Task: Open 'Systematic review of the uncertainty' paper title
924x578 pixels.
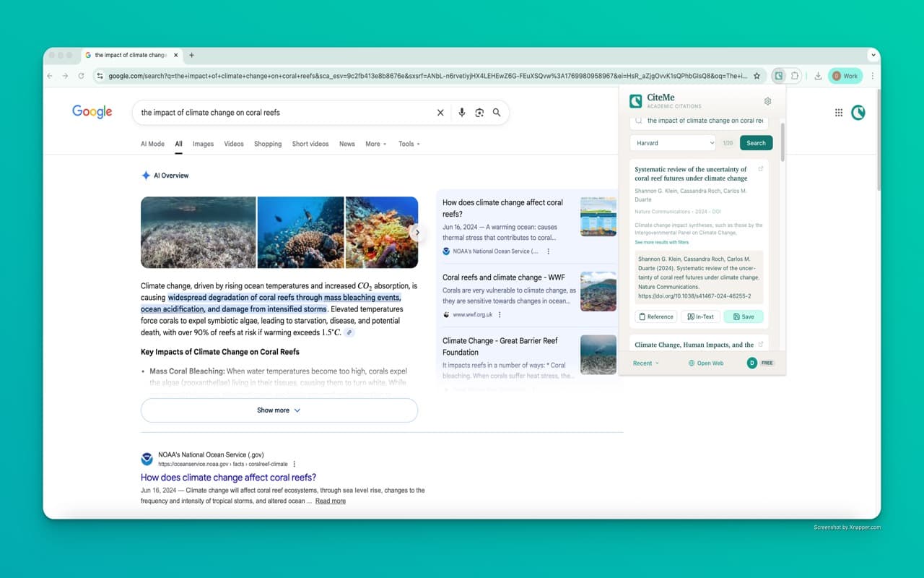Action: click(x=691, y=174)
